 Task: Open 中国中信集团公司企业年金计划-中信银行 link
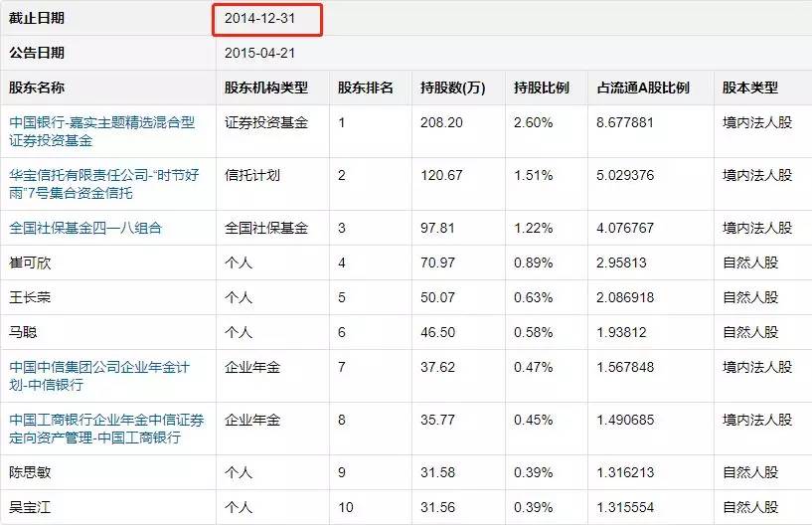click(x=99, y=376)
